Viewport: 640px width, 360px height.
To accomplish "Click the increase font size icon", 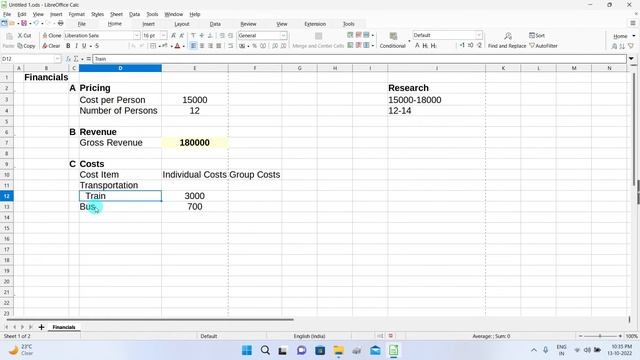I will (173, 36).
